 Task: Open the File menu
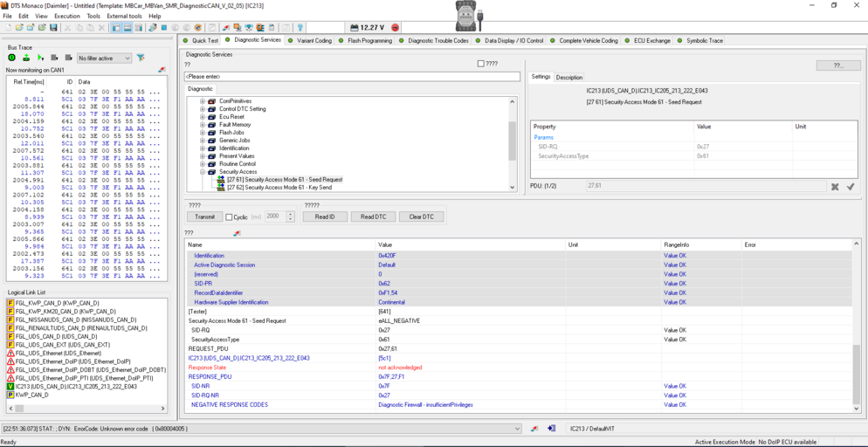(7, 16)
